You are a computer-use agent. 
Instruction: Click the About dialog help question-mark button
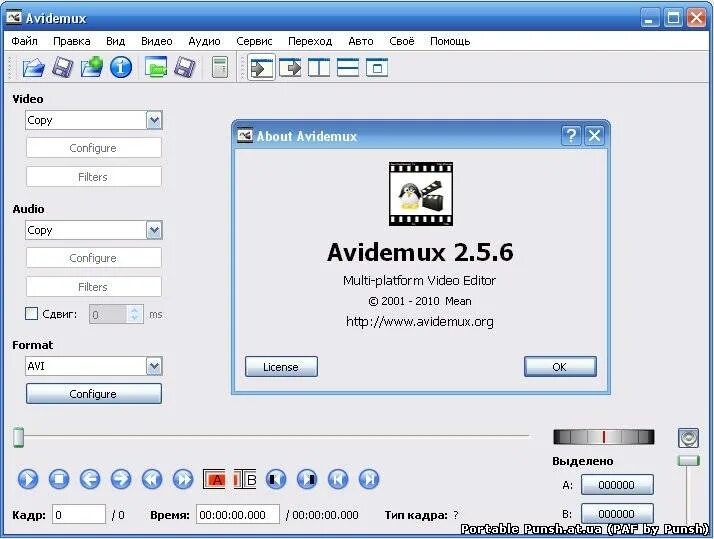pyautogui.click(x=571, y=136)
